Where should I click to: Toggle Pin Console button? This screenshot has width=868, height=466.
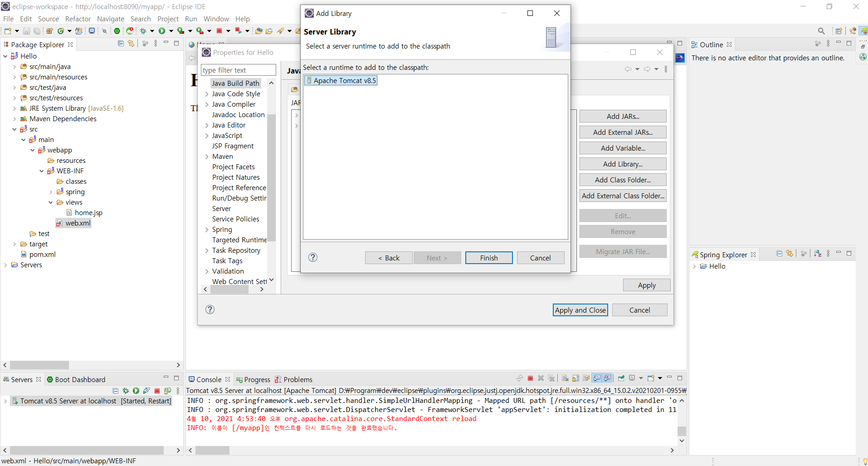(621, 378)
